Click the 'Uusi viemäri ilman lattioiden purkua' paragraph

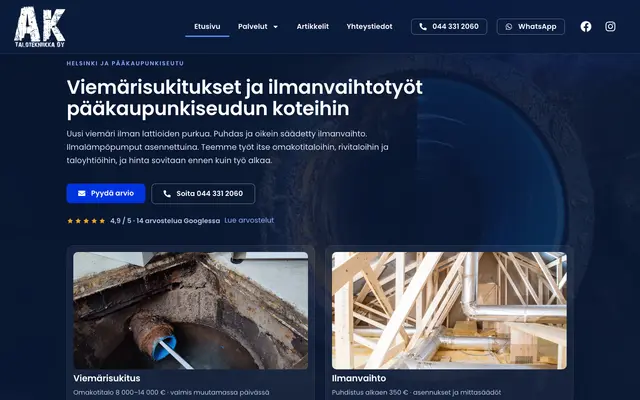coord(227,147)
